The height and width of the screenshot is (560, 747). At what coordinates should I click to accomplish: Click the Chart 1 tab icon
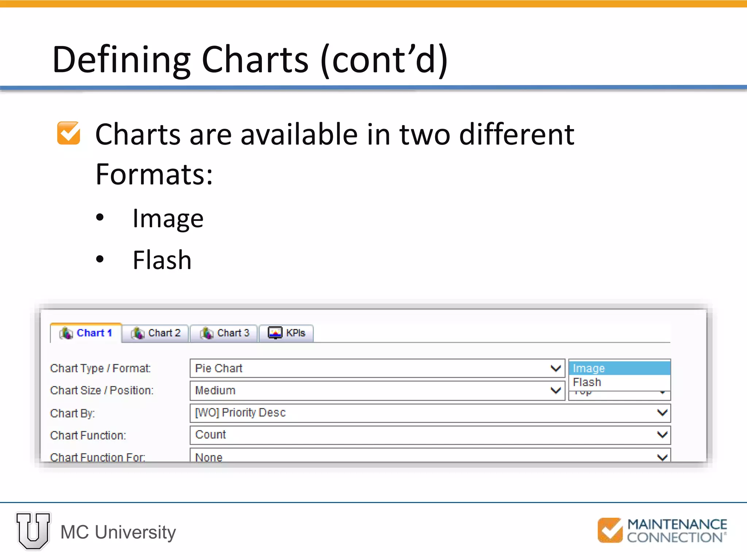click(66, 333)
